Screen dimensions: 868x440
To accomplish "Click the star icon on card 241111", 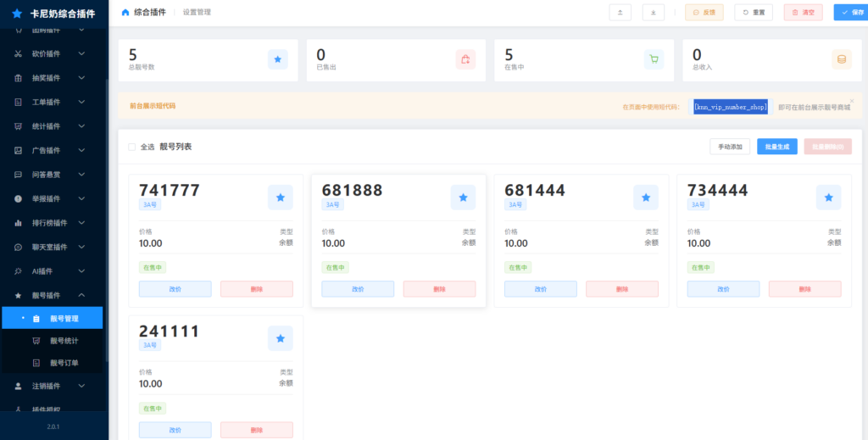I will 281,338.
